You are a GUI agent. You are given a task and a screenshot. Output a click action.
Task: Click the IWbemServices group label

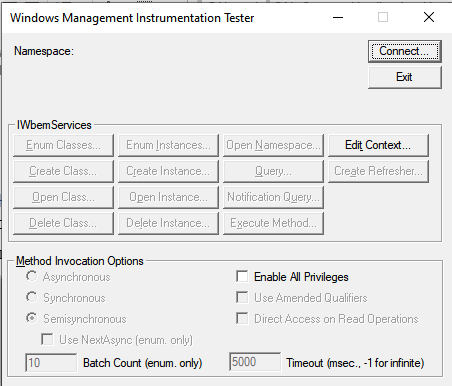54,125
